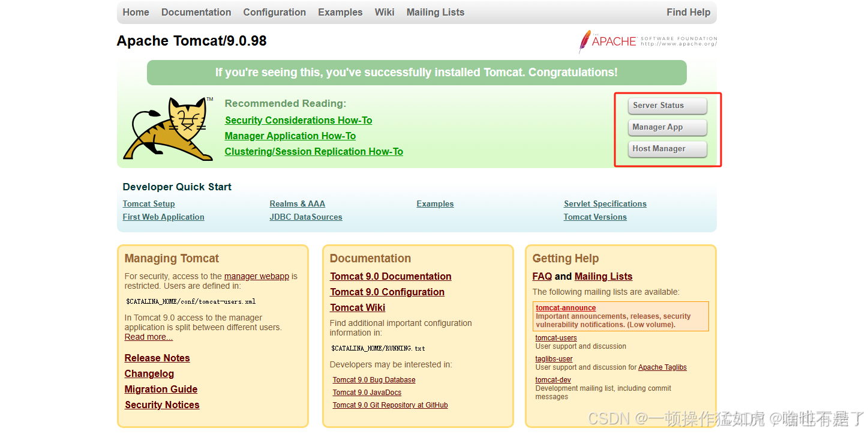
Task: Open Tomcat 9.0 Bug Database link
Action: [x=374, y=379]
